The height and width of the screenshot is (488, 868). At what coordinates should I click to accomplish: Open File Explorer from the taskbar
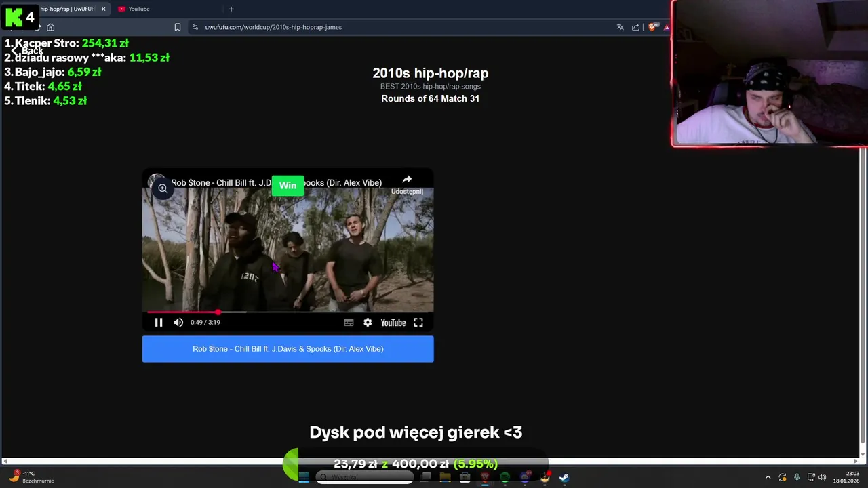pyautogui.click(x=445, y=477)
